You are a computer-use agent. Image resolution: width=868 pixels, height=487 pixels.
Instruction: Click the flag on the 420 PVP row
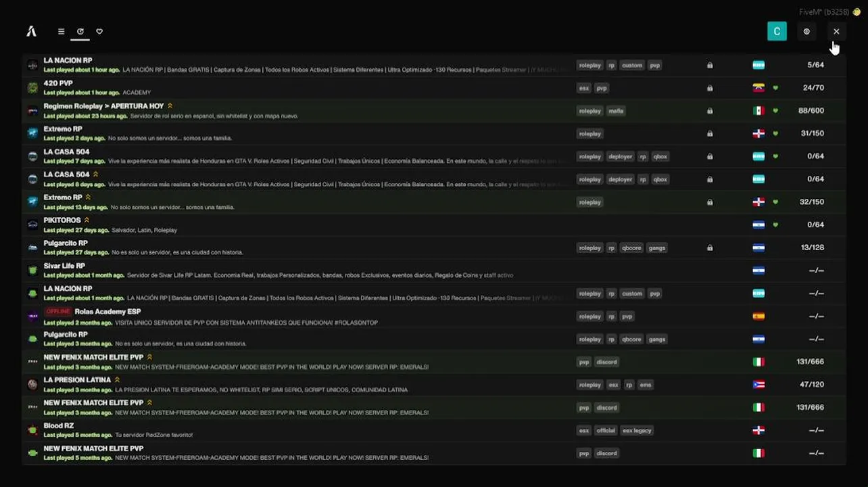click(x=758, y=88)
